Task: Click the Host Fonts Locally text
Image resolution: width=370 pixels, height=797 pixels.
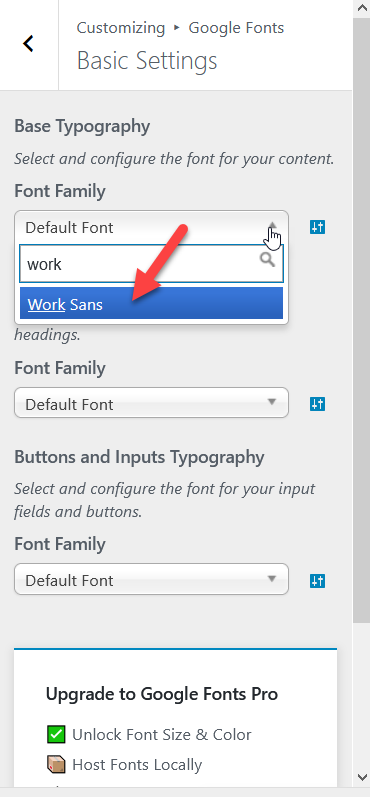Action: (137, 764)
